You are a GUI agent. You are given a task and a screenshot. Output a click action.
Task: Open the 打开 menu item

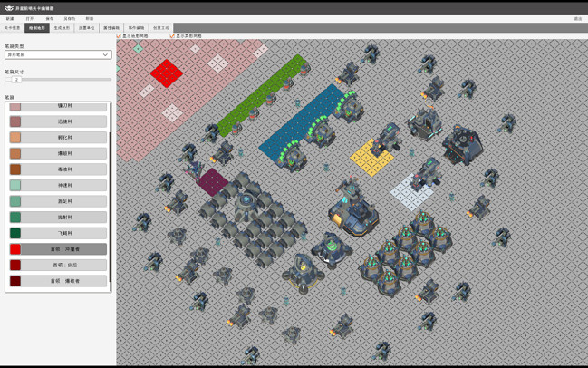(x=30, y=18)
